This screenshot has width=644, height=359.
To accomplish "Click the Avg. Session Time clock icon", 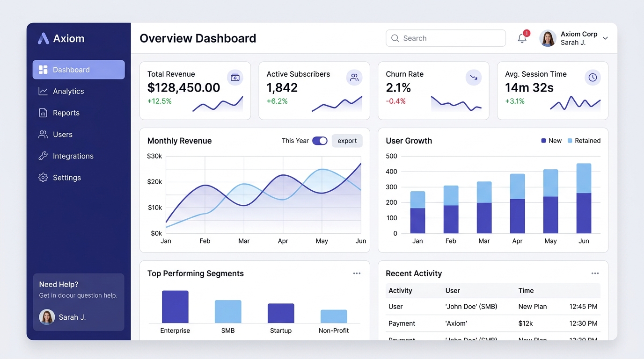I will pyautogui.click(x=593, y=78).
